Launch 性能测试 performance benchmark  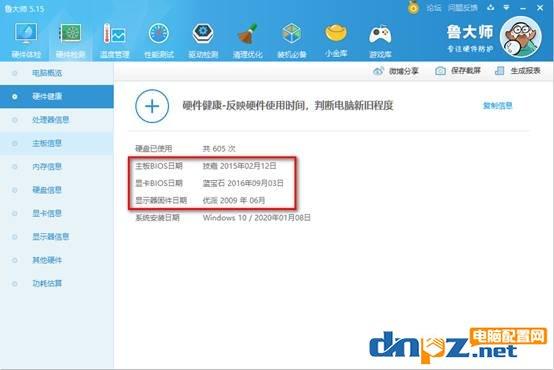159,40
